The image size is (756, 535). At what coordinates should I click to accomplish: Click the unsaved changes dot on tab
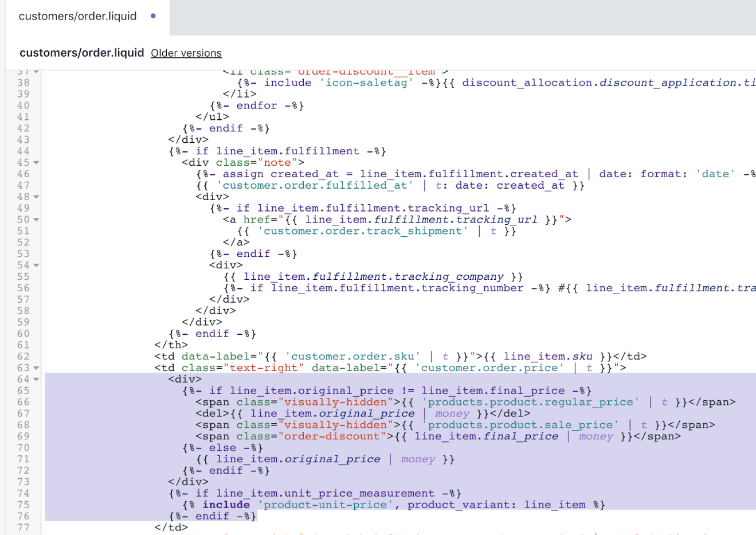[153, 16]
